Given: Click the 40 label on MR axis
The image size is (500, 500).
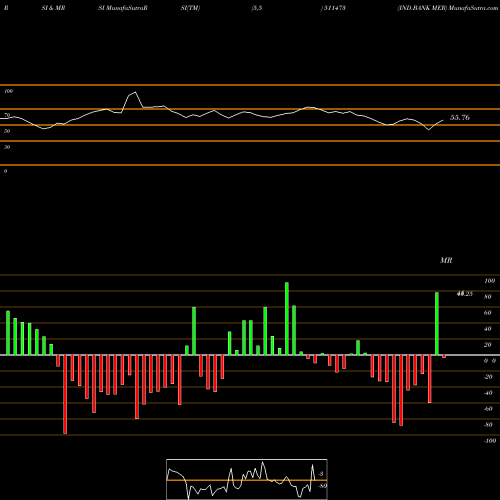Looking at the screenshot, I should pyautogui.click(x=488, y=329).
